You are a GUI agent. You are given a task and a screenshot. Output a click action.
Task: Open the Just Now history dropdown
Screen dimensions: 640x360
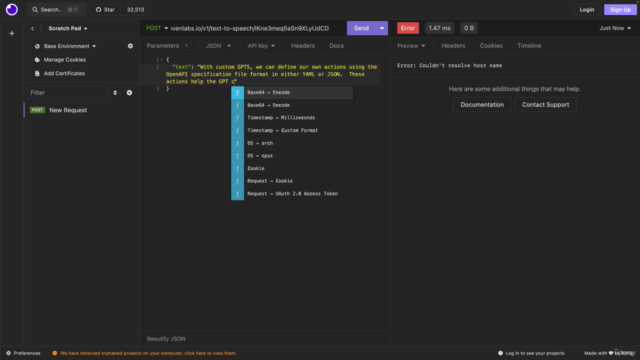pos(615,28)
